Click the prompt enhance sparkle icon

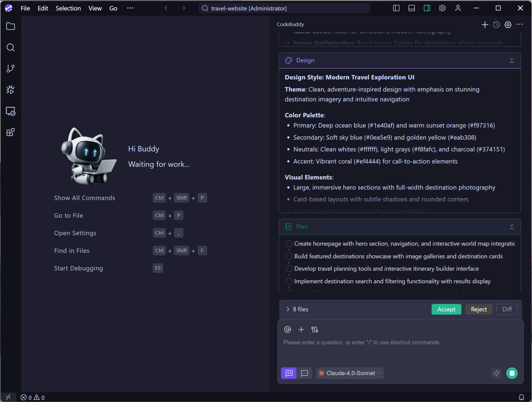pos(497,373)
